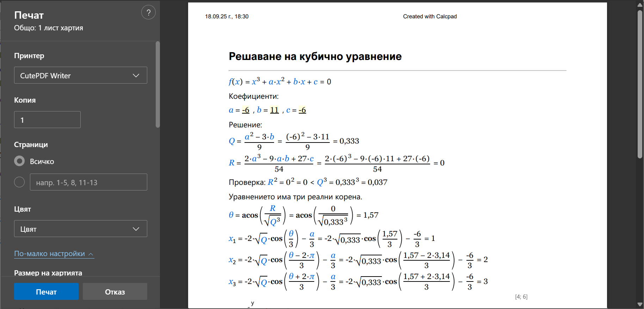Select the 'Всичко' pages radio button

tap(19, 161)
